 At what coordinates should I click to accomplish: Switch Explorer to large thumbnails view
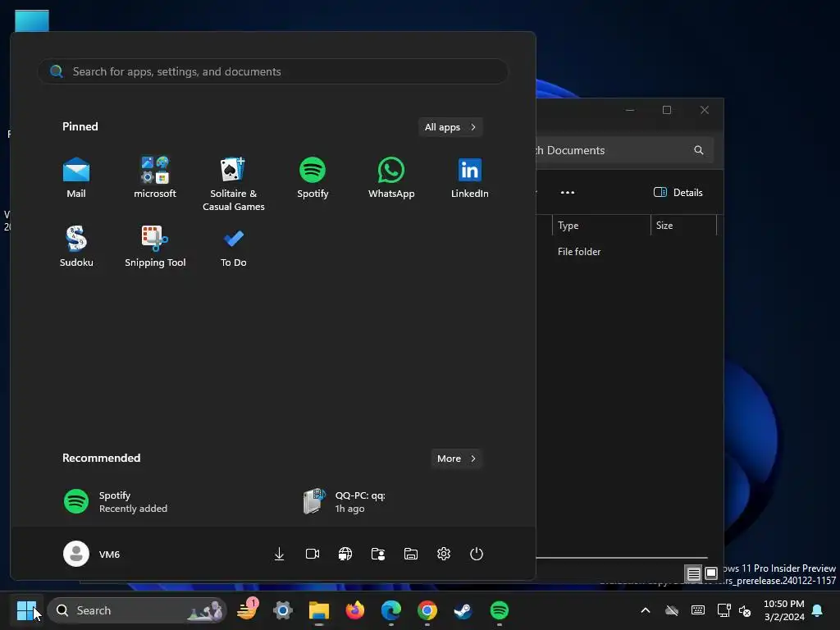click(x=711, y=573)
